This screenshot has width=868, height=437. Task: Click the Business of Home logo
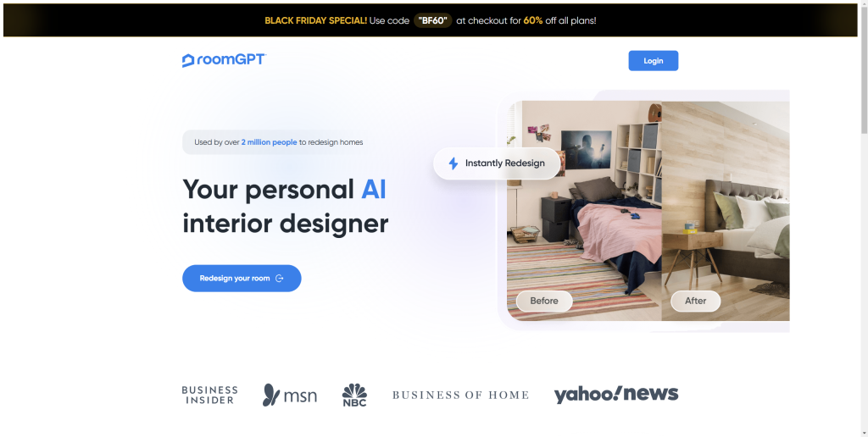[x=460, y=395]
